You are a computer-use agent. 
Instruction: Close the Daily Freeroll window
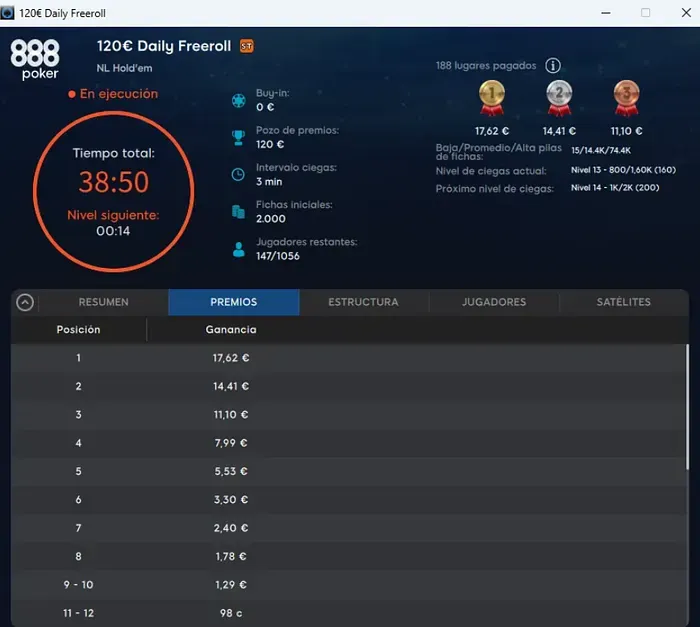pos(686,13)
